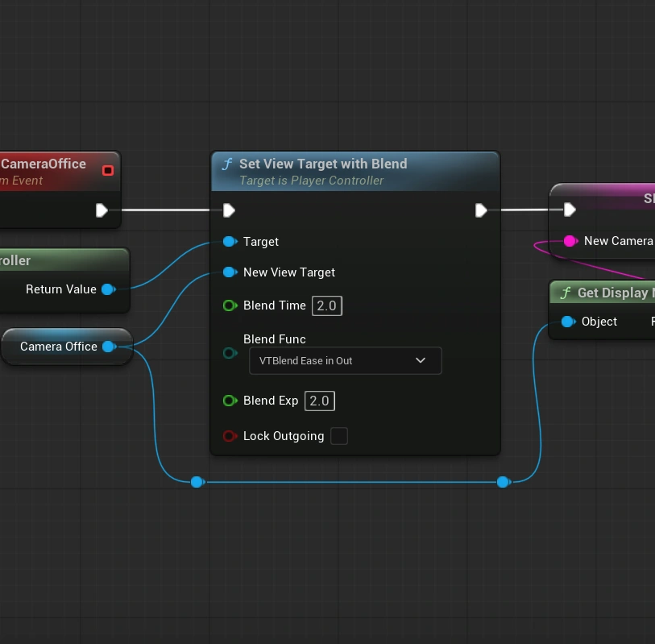Viewport: 655px width, 644px height.
Task: Edit the Blend Exp value field
Action: tap(319, 401)
